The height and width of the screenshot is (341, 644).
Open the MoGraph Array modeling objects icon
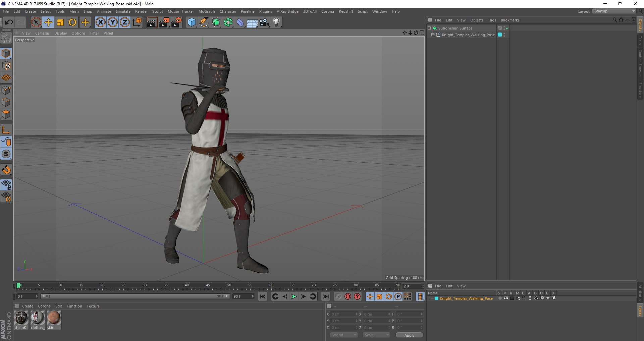(228, 22)
